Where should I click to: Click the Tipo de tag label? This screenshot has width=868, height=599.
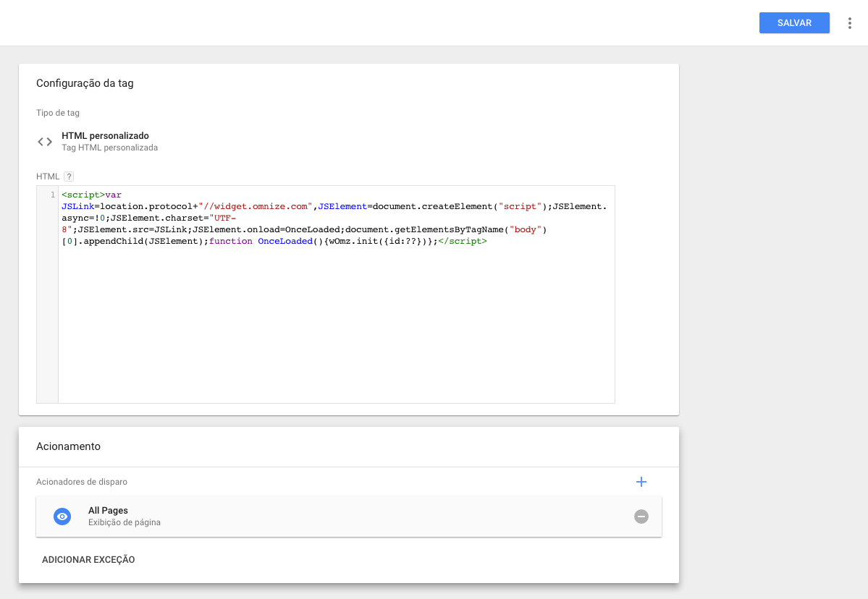(x=58, y=113)
